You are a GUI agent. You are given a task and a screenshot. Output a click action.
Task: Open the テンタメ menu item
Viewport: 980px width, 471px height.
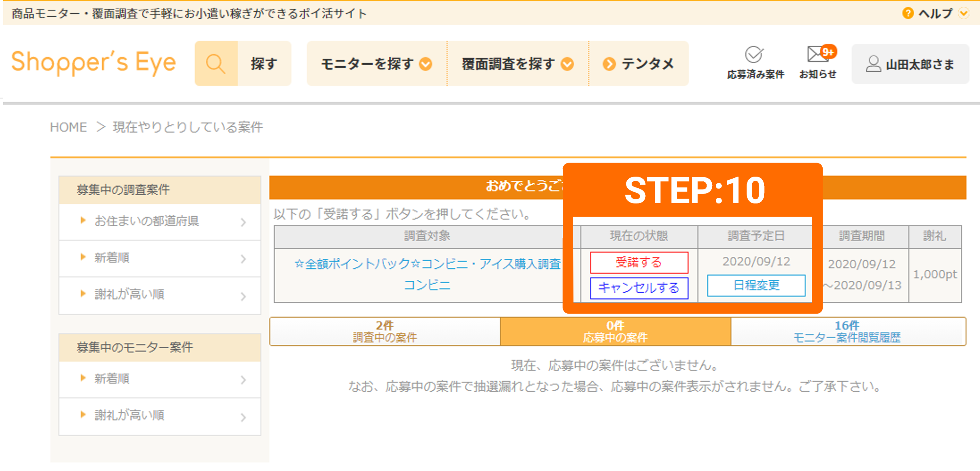click(x=639, y=64)
